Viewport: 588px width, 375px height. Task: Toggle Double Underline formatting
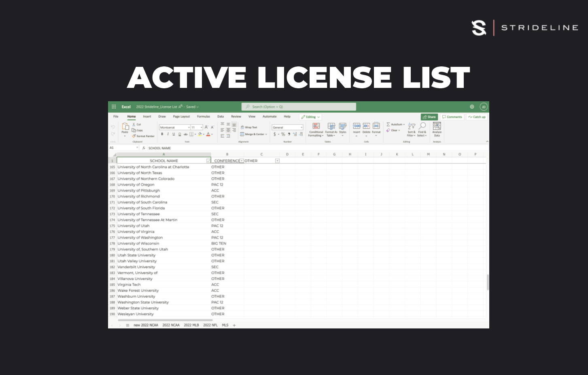(180, 134)
